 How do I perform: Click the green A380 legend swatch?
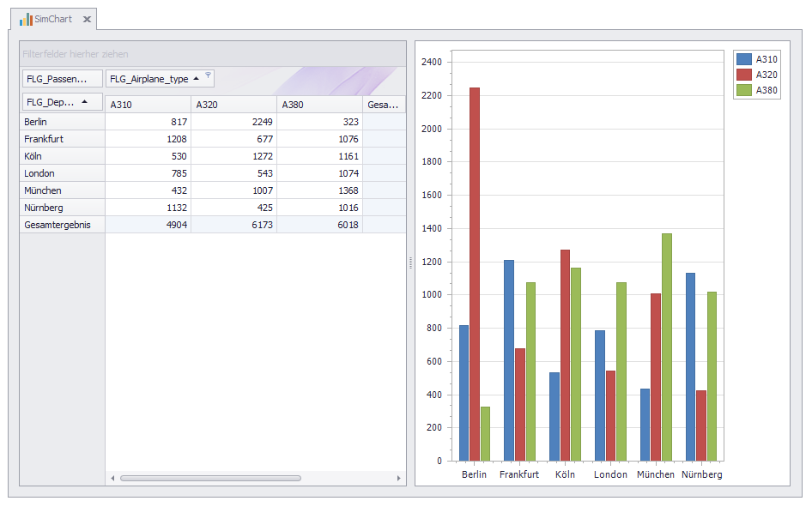744,90
